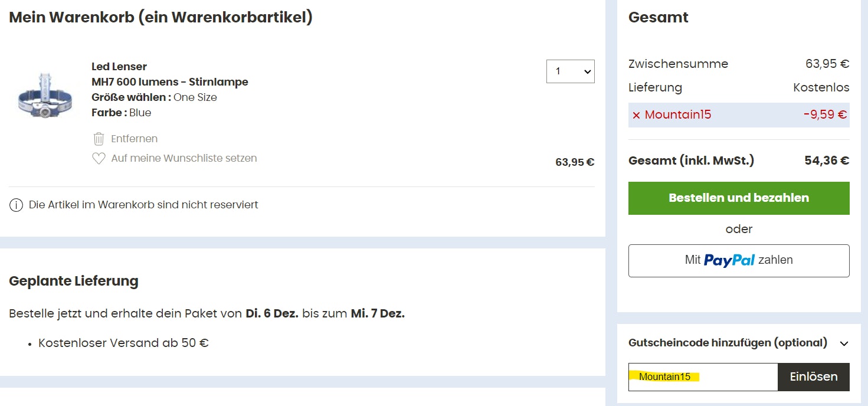Click the trash icon to remove item
Viewport: 868px width, 406px height.
(x=99, y=139)
